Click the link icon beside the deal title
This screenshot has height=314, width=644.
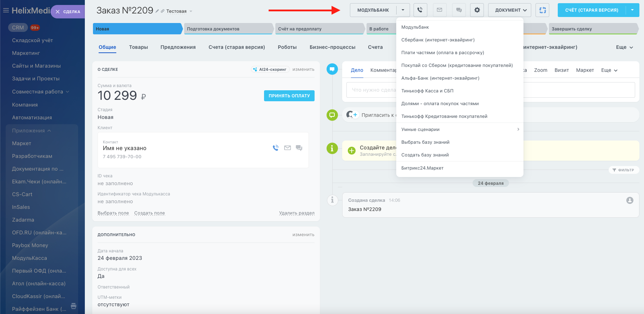coord(163,11)
